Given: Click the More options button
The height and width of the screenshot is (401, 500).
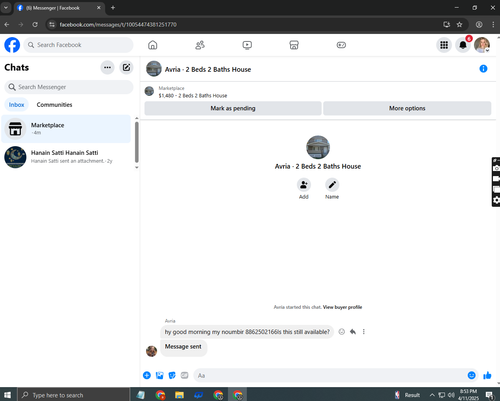Looking at the screenshot, I should (x=407, y=108).
